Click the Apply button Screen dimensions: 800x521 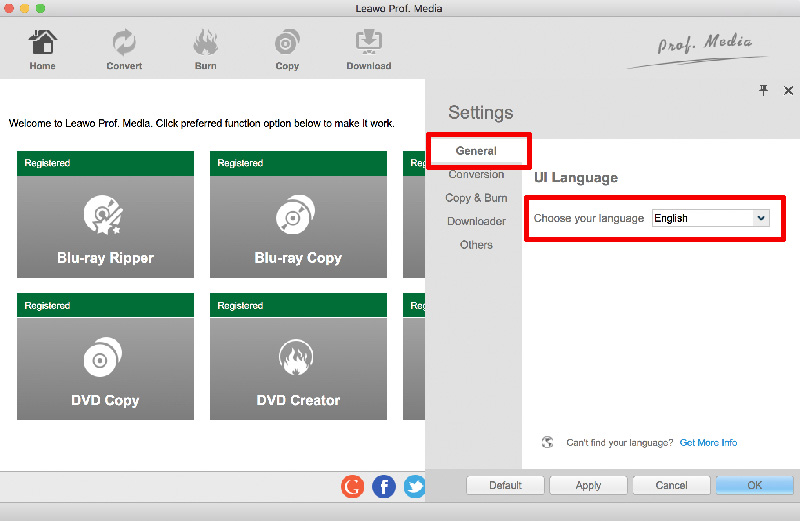coord(588,485)
